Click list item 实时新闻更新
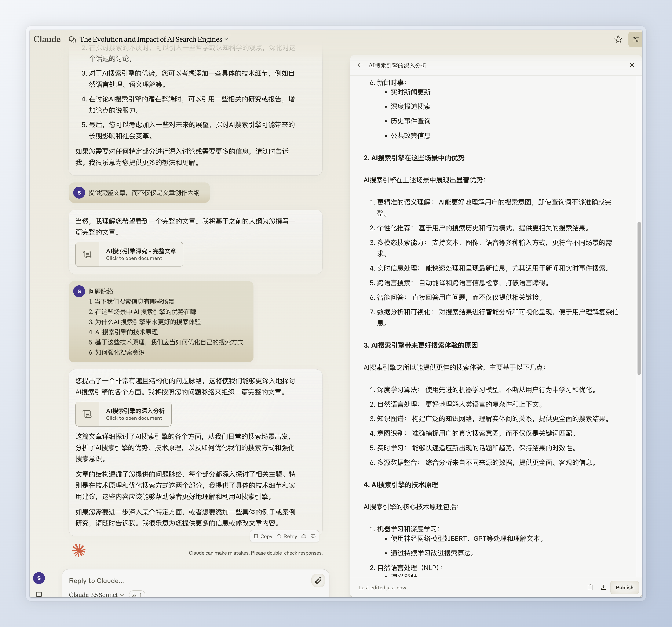This screenshot has width=672, height=627. 410,92
